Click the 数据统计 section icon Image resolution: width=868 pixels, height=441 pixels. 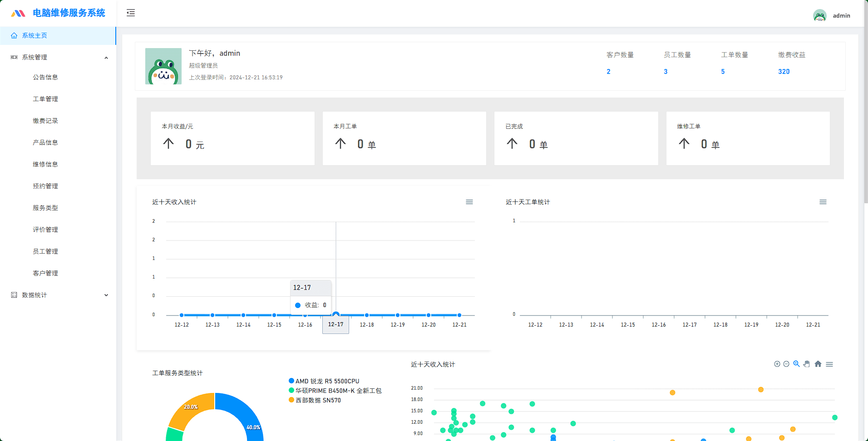(14, 295)
